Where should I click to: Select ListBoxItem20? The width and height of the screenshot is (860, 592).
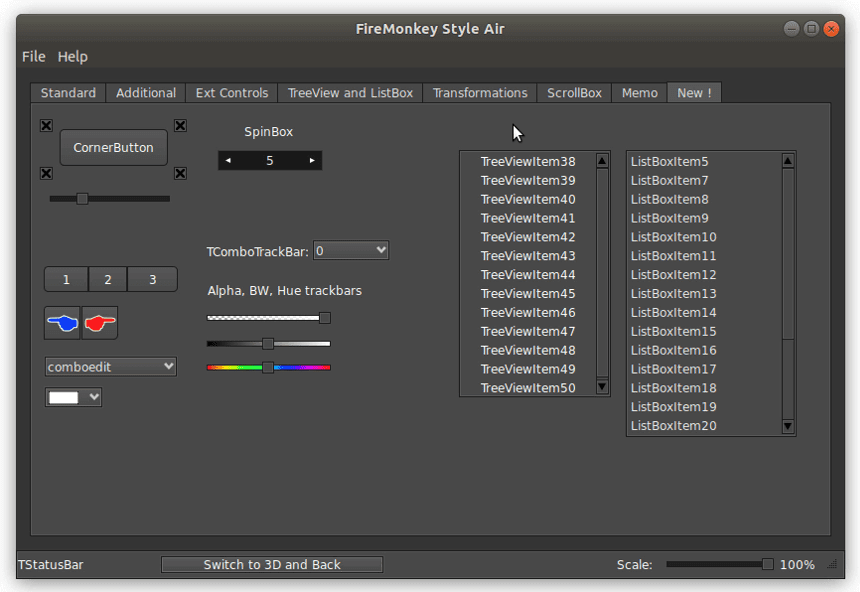tap(674, 426)
